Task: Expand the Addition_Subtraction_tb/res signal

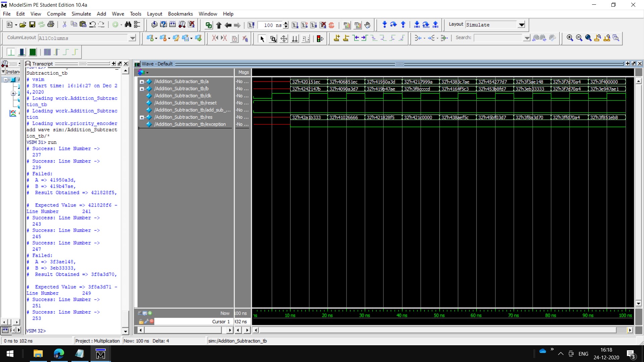Action: click(142, 117)
